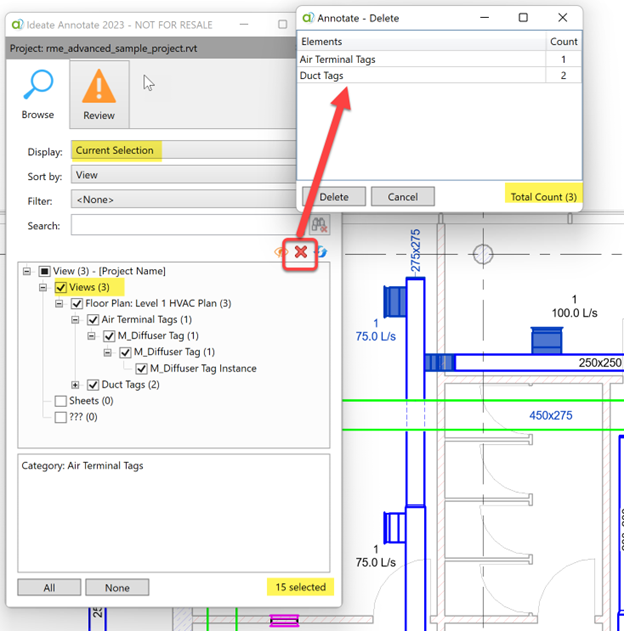Click the 100.0 L/s air terminal tag

(x=574, y=313)
